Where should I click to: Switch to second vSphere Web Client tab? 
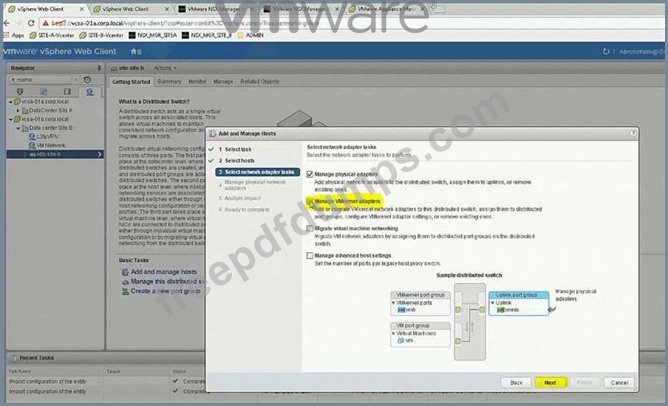(126, 9)
